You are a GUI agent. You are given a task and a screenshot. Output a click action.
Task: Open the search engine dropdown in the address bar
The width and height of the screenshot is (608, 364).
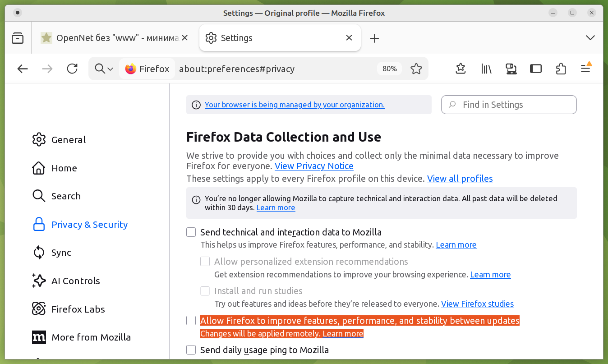pyautogui.click(x=104, y=69)
